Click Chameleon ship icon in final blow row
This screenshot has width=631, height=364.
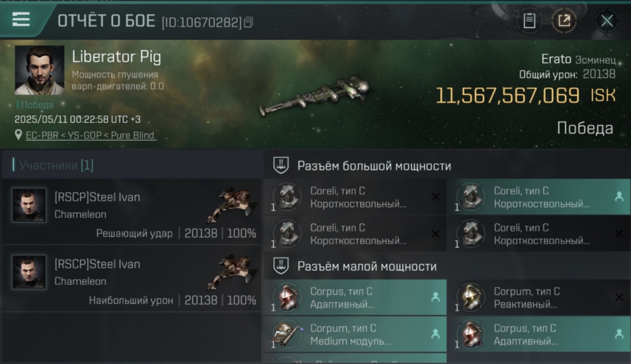pyautogui.click(x=232, y=205)
